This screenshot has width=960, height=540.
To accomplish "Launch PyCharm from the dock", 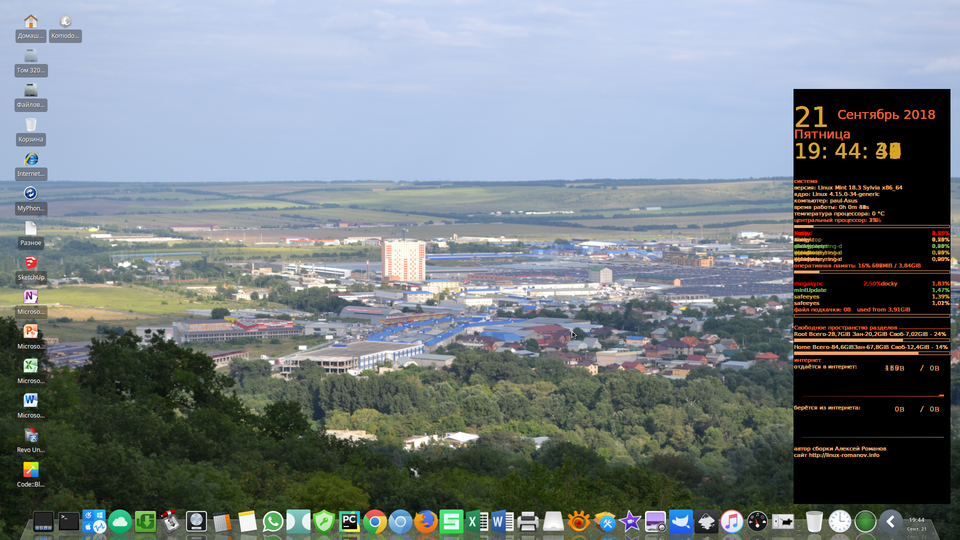I will 350,521.
